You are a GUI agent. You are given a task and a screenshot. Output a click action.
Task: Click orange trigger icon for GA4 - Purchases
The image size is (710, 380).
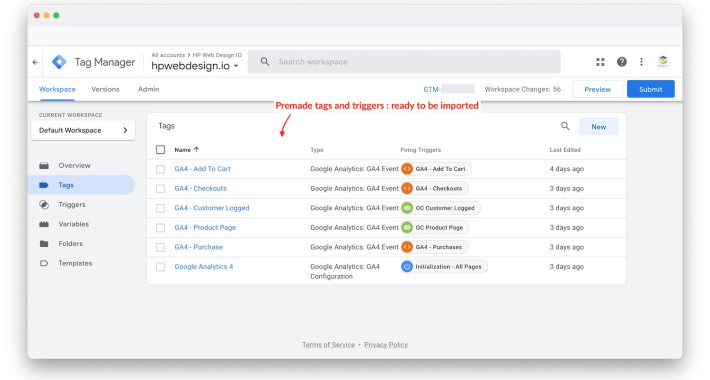pos(407,247)
